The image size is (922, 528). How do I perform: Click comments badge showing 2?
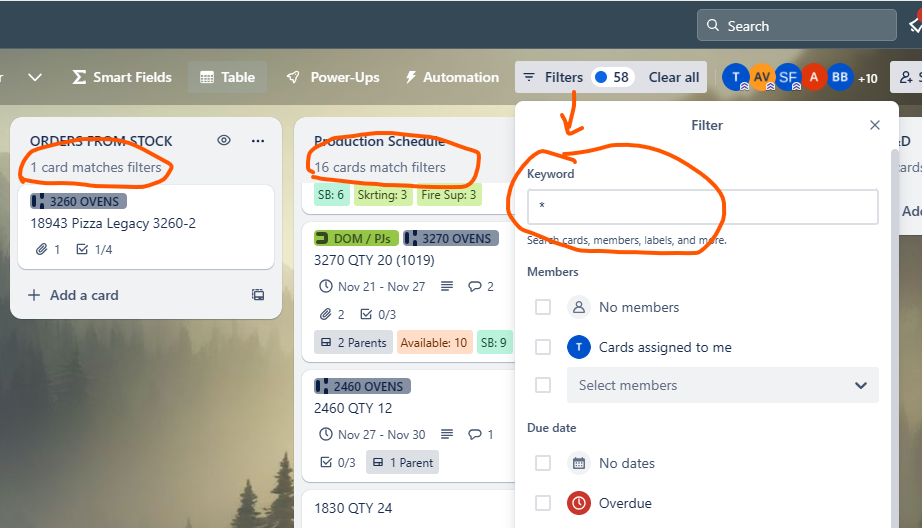point(481,286)
